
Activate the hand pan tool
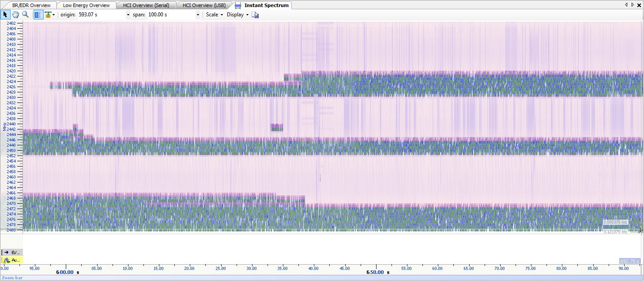(15, 15)
